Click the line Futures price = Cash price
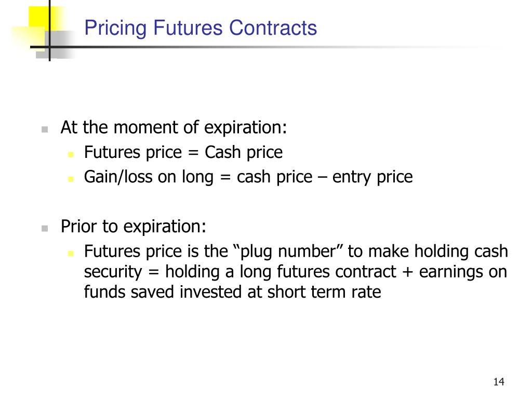 183,152
